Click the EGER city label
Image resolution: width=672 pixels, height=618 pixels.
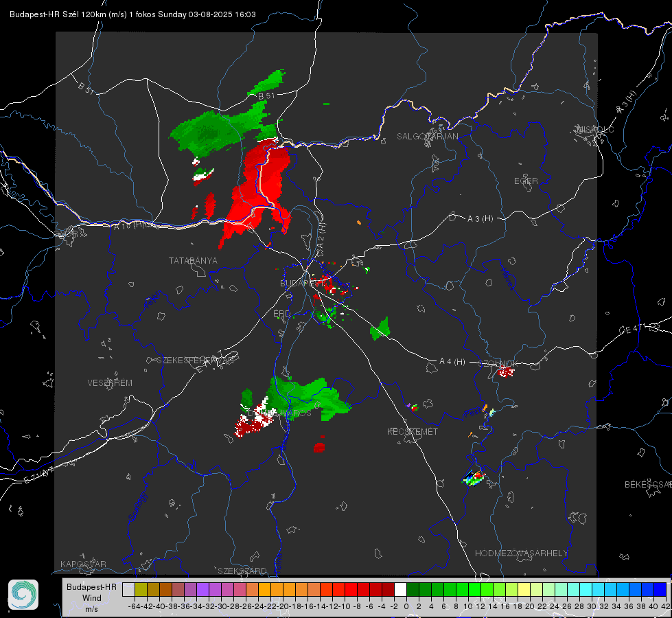(526, 181)
